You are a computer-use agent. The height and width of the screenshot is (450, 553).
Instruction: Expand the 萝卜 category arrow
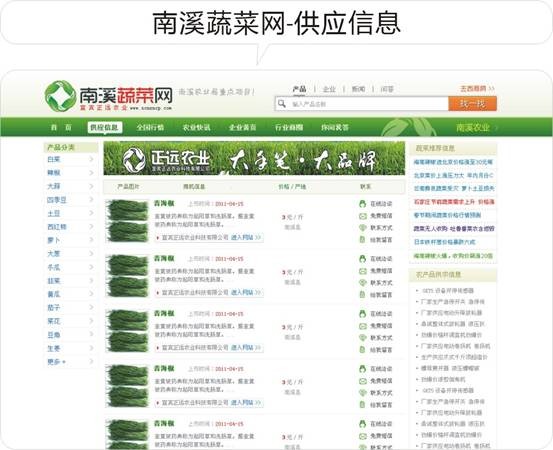pyautogui.click(x=91, y=240)
